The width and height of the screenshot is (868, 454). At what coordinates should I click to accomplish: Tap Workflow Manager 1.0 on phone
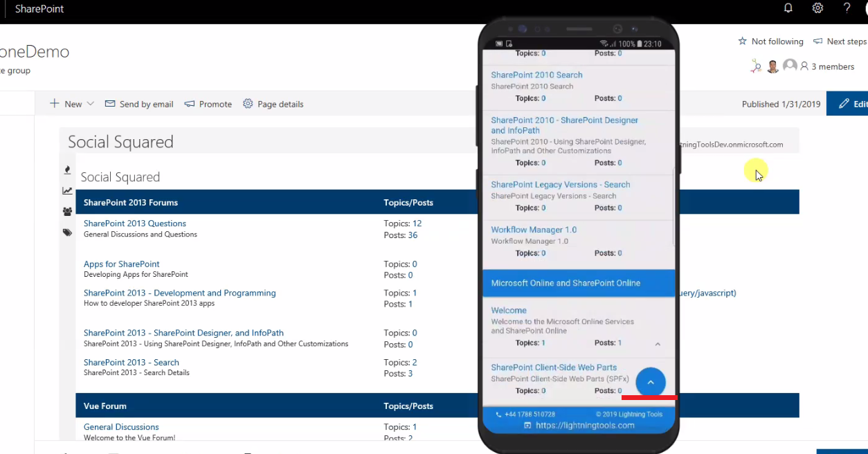(534, 230)
